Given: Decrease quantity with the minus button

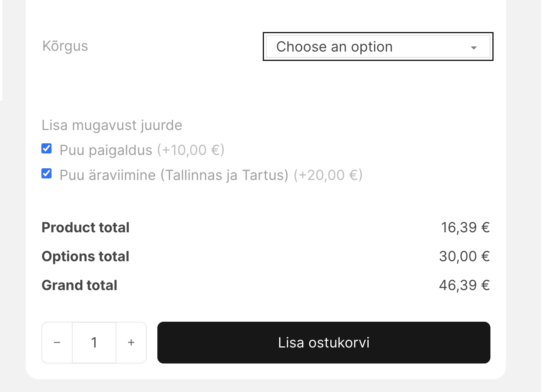Looking at the screenshot, I should point(57,343).
